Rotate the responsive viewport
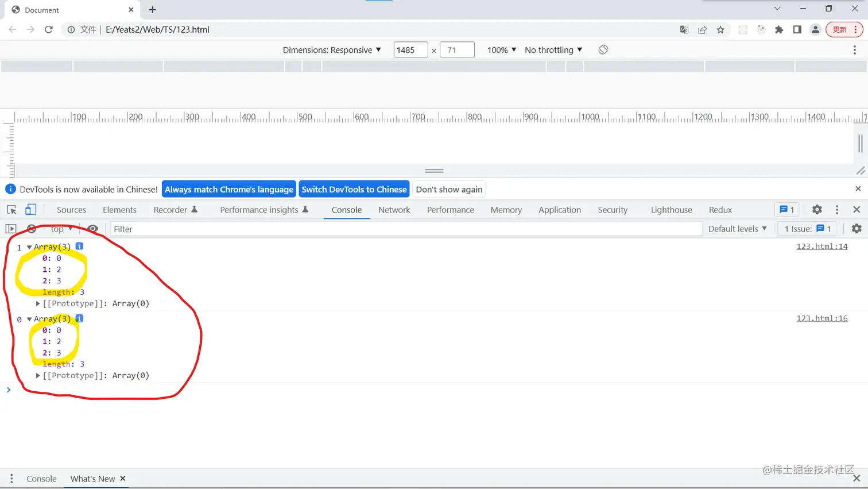 pos(603,50)
